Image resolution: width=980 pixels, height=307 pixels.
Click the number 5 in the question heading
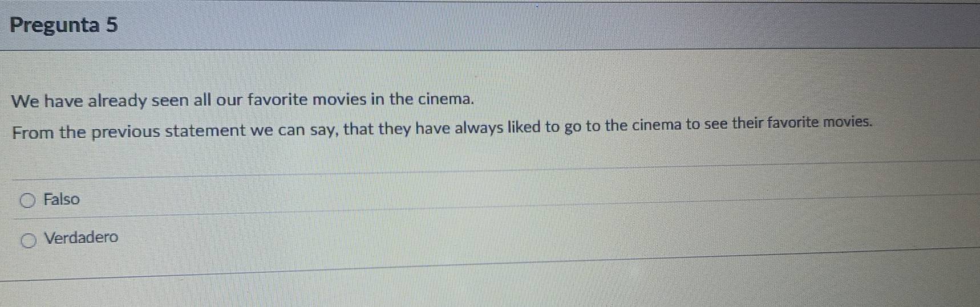coord(112,25)
